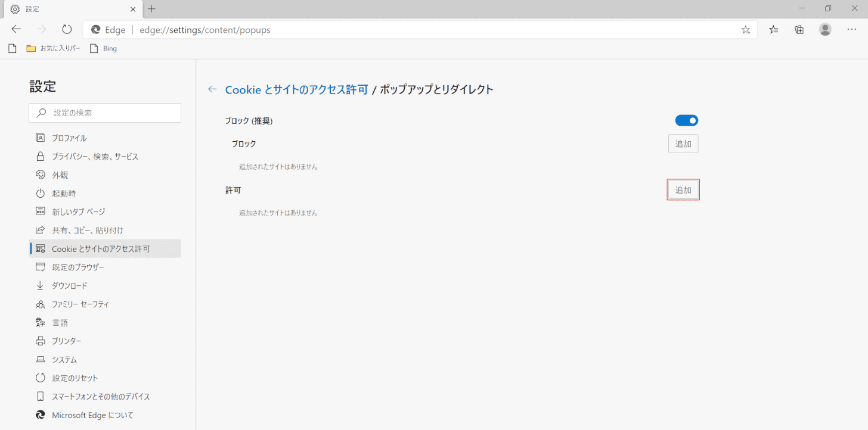Open the お気に入りバー folder

(x=53, y=48)
